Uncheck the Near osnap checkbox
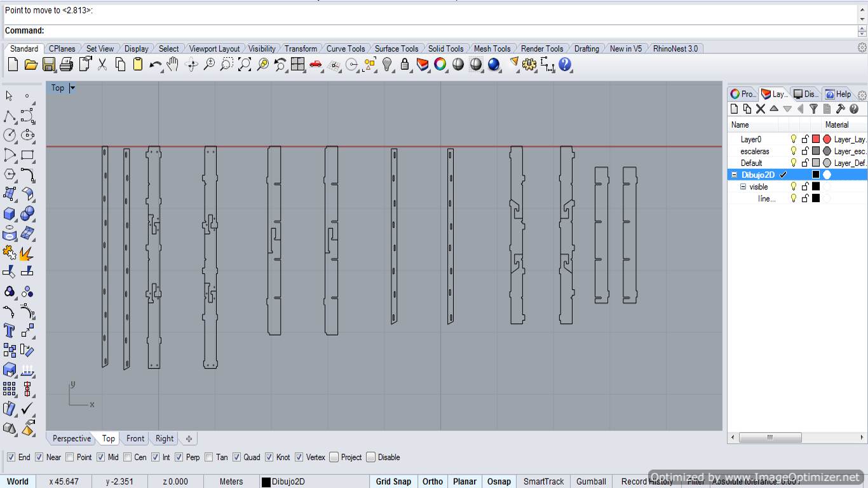 [39, 457]
